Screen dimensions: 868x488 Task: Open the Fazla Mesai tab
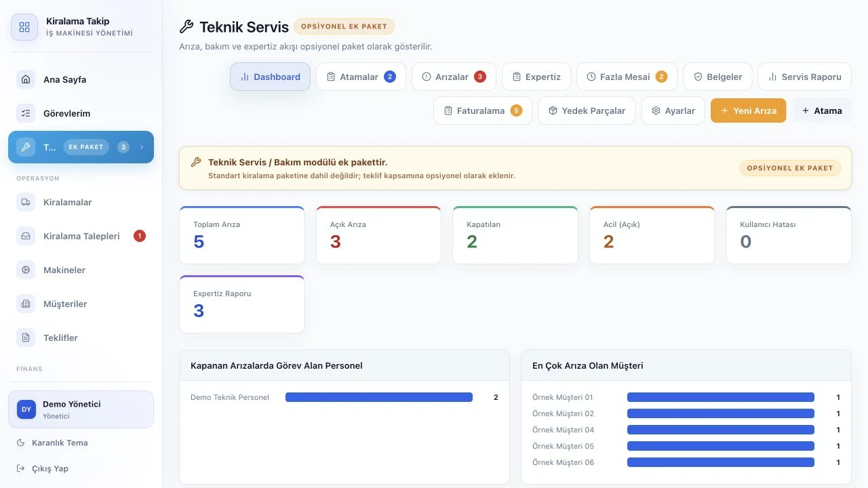tap(627, 77)
